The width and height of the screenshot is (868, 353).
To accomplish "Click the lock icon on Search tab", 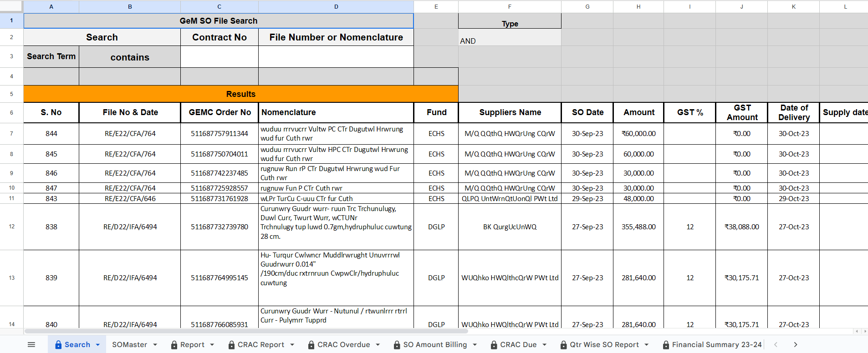I will (x=58, y=345).
